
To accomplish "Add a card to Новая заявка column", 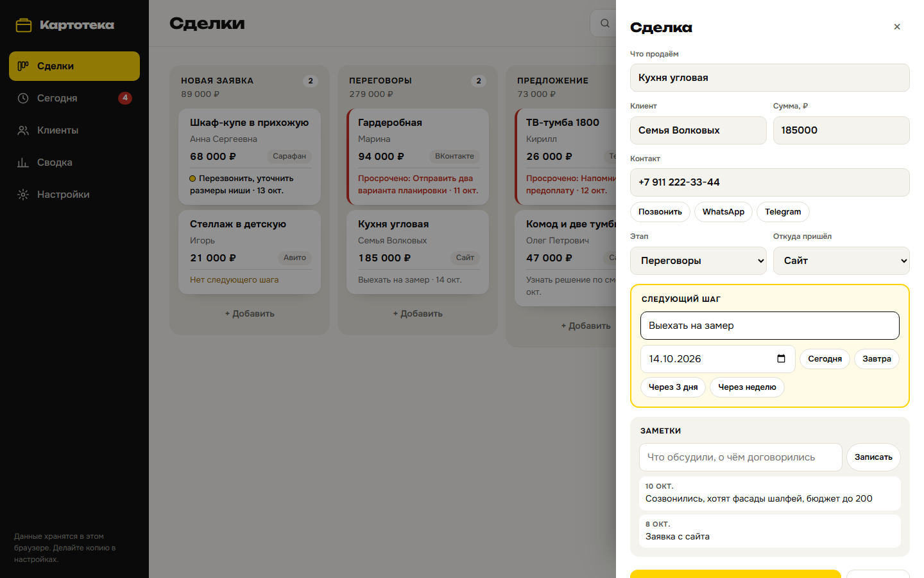I will (x=250, y=314).
